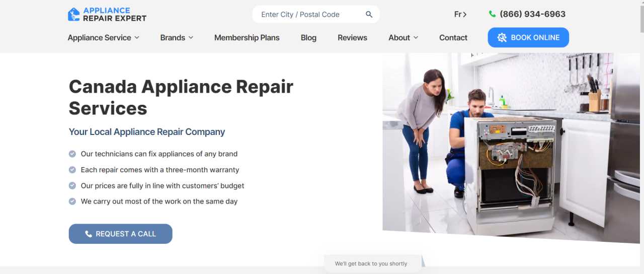Click the BOOK ONLINE button
This screenshot has width=644, height=274.
[528, 38]
